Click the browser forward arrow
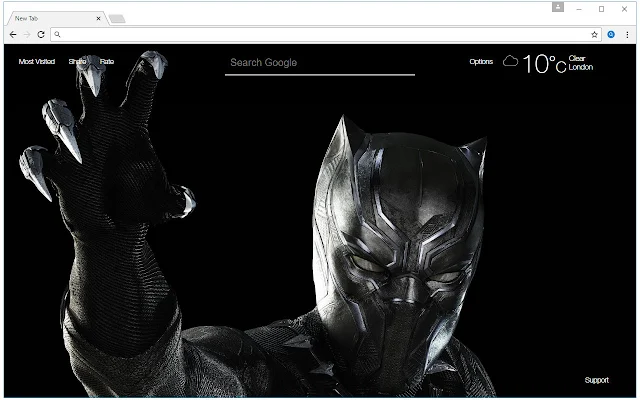 [x=27, y=35]
